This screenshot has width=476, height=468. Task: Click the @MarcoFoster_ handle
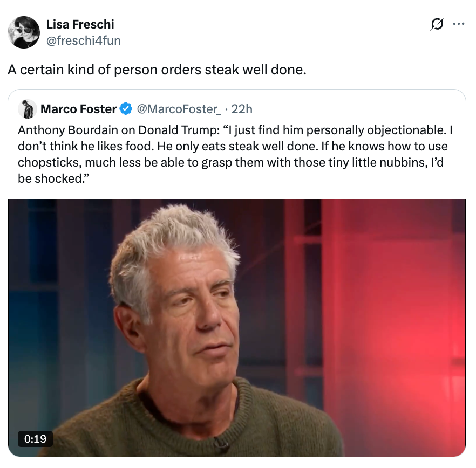point(176,109)
